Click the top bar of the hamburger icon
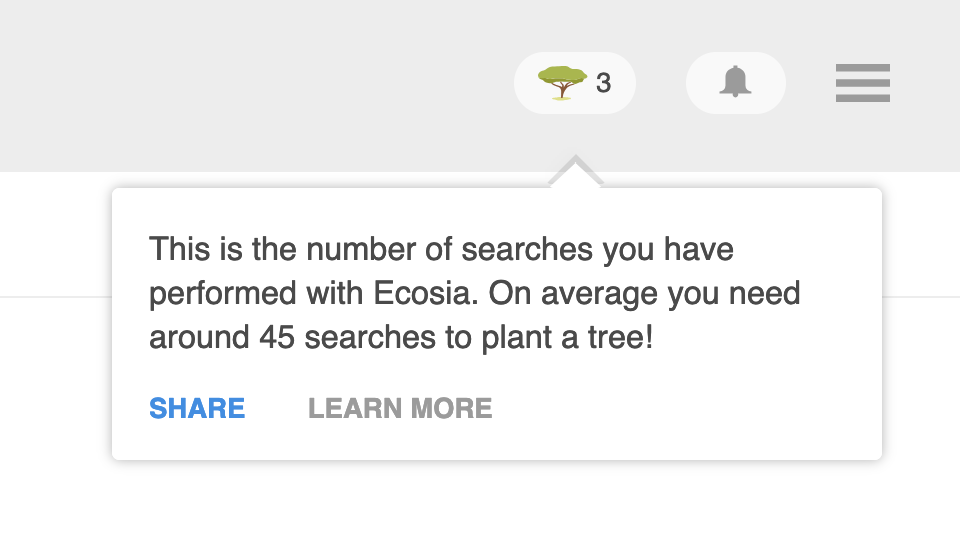960x536 pixels. click(x=862, y=68)
